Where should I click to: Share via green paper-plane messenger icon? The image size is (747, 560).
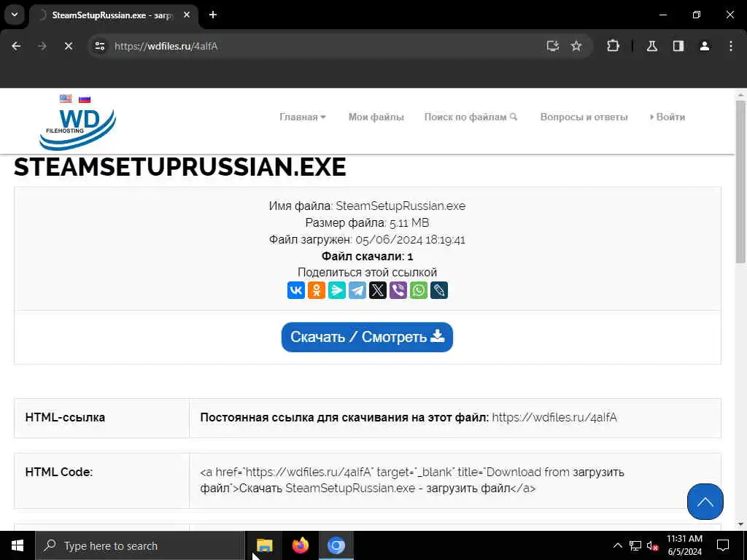(337, 290)
